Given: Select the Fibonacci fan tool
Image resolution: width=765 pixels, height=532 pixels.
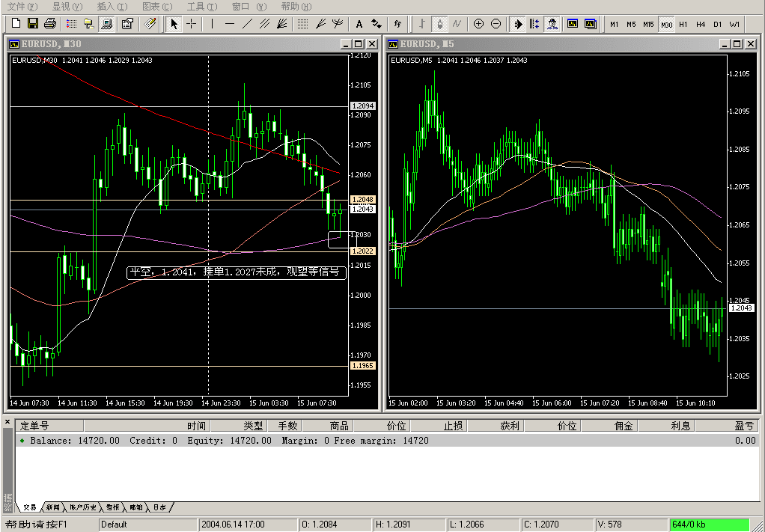Looking at the screenshot, I should 320,23.
